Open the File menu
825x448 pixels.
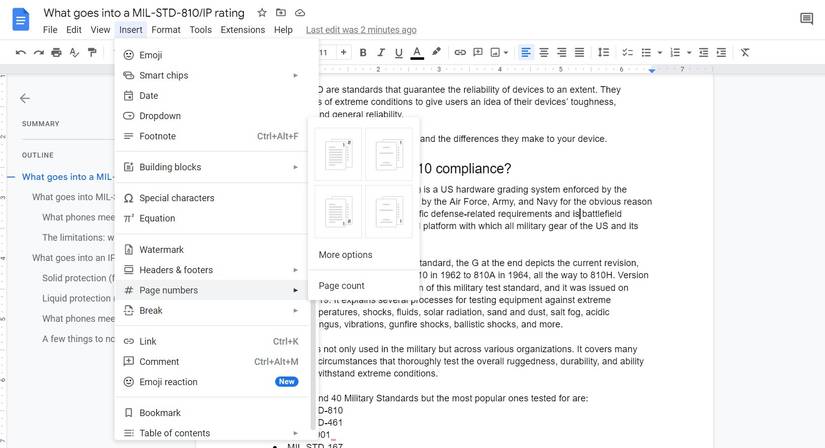click(x=50, y=30)
